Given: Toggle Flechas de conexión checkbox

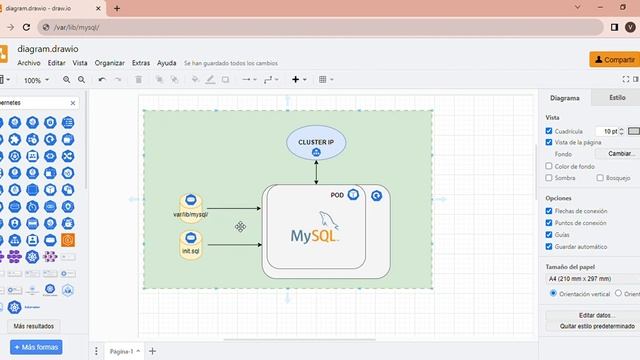Looking at the screenshot, I should (549, 211).
